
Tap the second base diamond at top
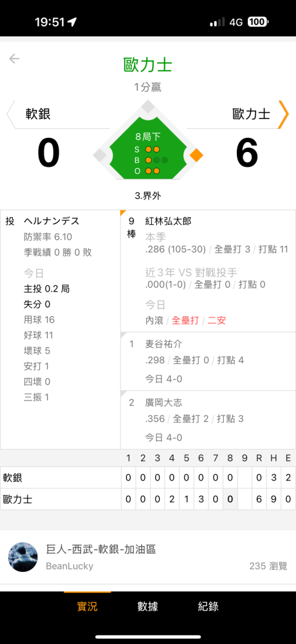147,106
